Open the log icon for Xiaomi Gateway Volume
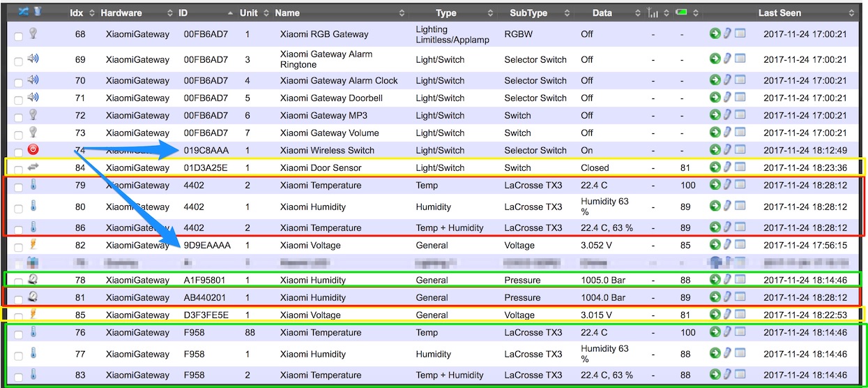 (740, 133)
